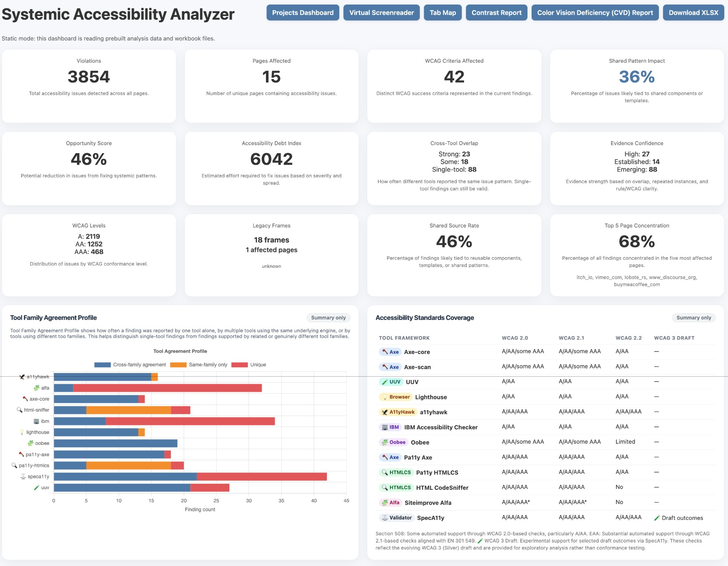Click the red Unique bar segment for alfa

click(168, 388)
